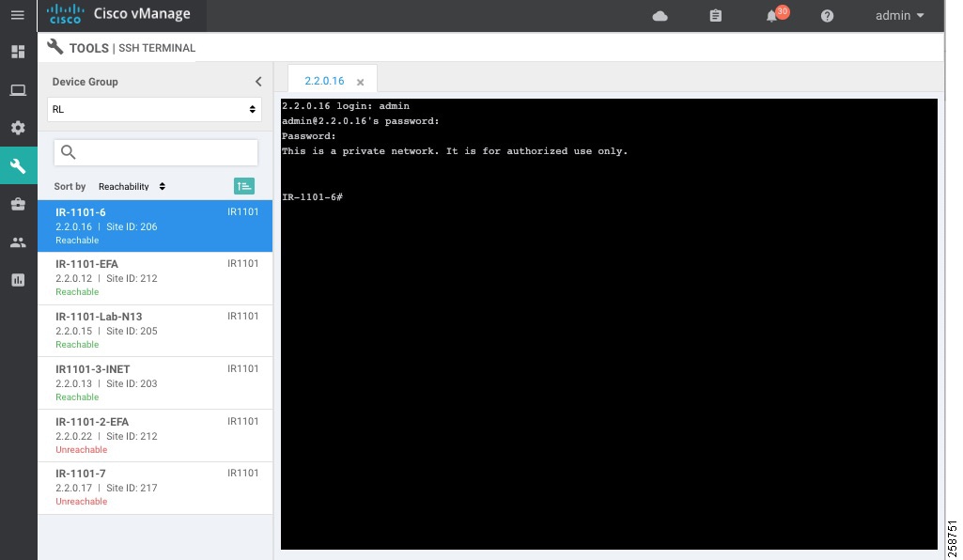Open the Analytics chart icon in the sidebar

(18, 280)
